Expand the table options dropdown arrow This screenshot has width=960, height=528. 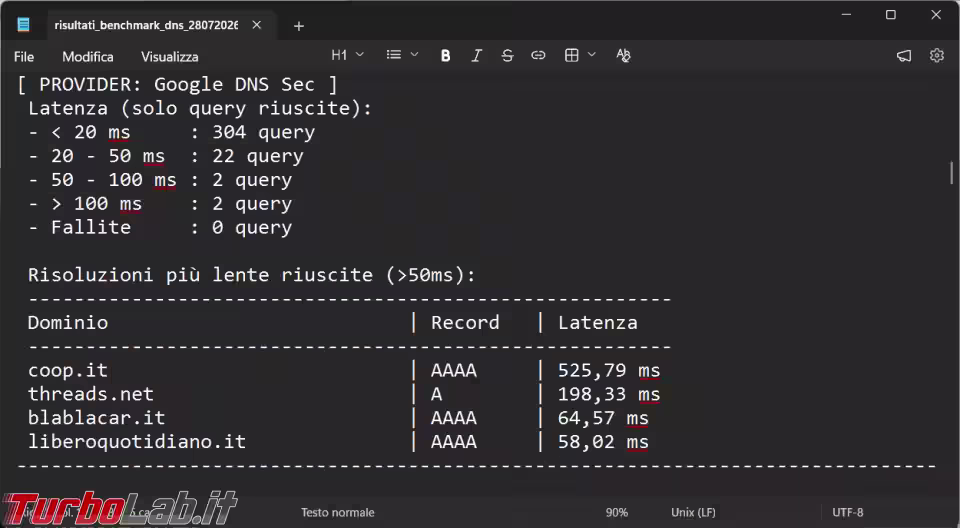point(592,55)
